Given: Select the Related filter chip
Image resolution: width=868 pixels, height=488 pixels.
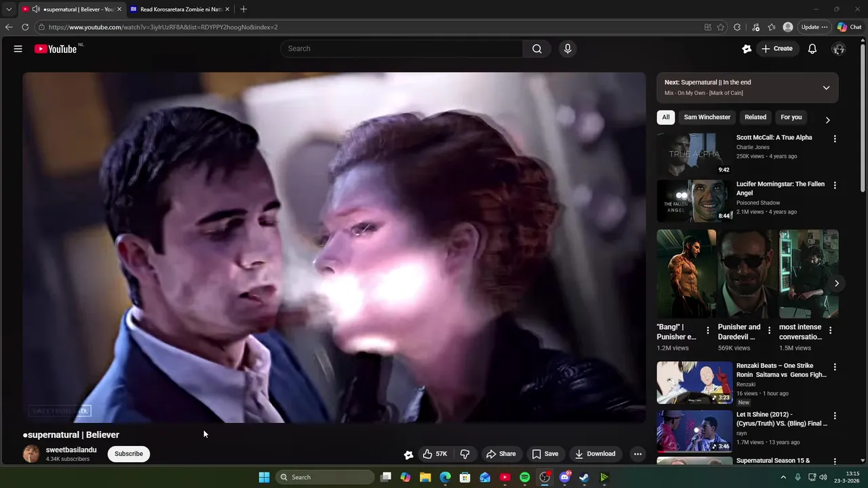Looking at the screenshot, I should point(755,117).
